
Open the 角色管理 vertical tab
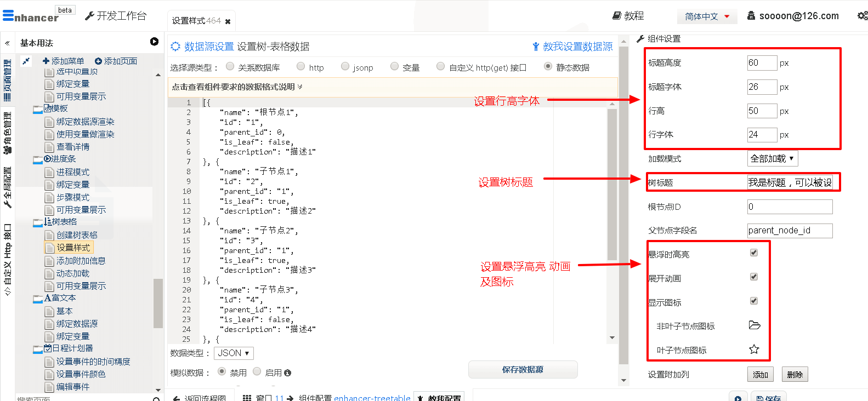click(x=7, y=133)
